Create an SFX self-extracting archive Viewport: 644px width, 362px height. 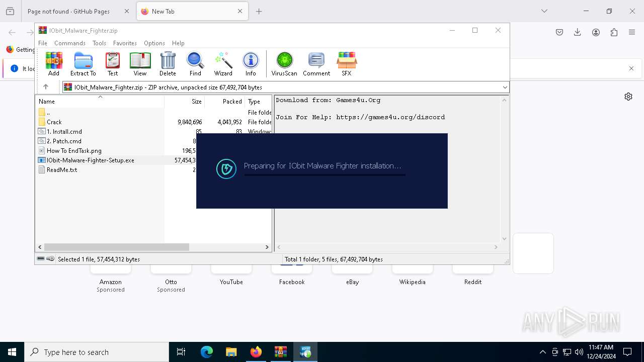click(347, 64)
